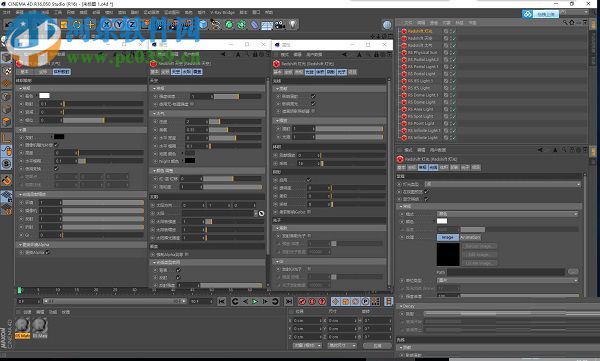Toggle the position keyframe diamond icon
This screenshot has height=361, width=600.
click(336, 302)
